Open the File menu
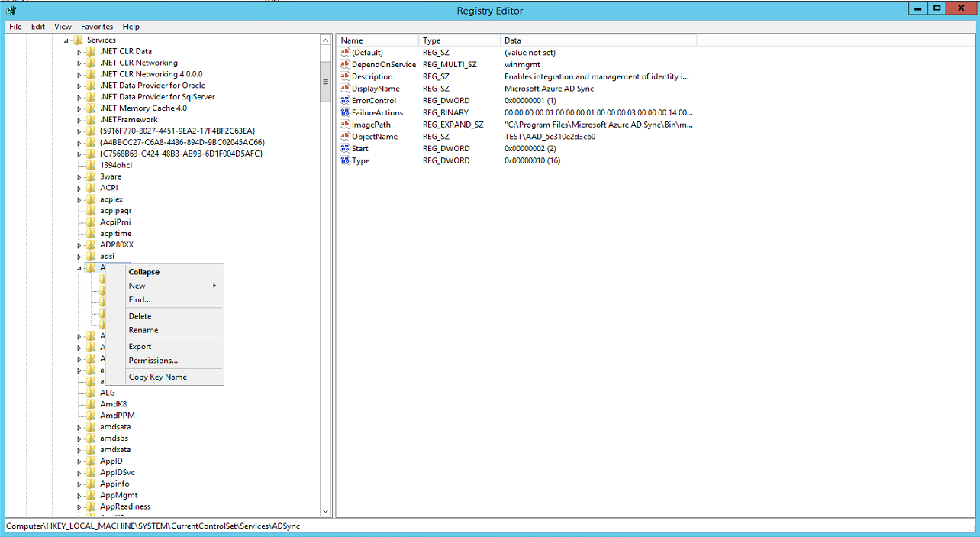This screenshot has height=537, width=980. point(15,27)
